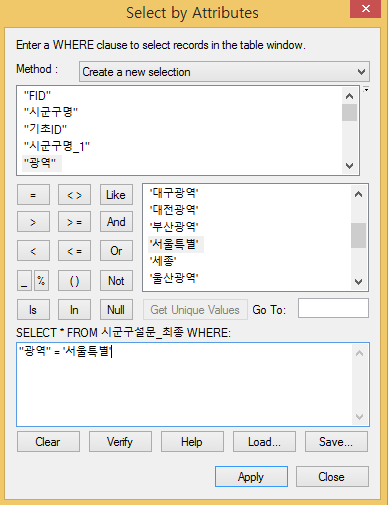The image size is (388, 505).
Task: Insert the less-than operator
Action: (x=33, y=251)
